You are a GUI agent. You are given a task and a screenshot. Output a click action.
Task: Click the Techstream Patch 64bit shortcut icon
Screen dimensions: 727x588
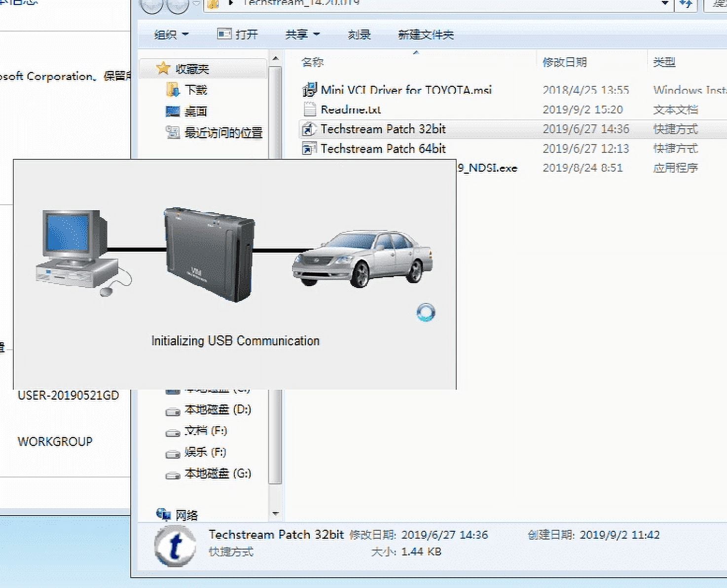point(309,148)
